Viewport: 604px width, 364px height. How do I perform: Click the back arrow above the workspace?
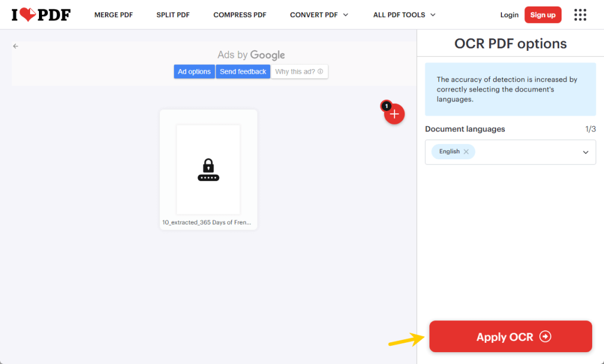coord(15,45)
